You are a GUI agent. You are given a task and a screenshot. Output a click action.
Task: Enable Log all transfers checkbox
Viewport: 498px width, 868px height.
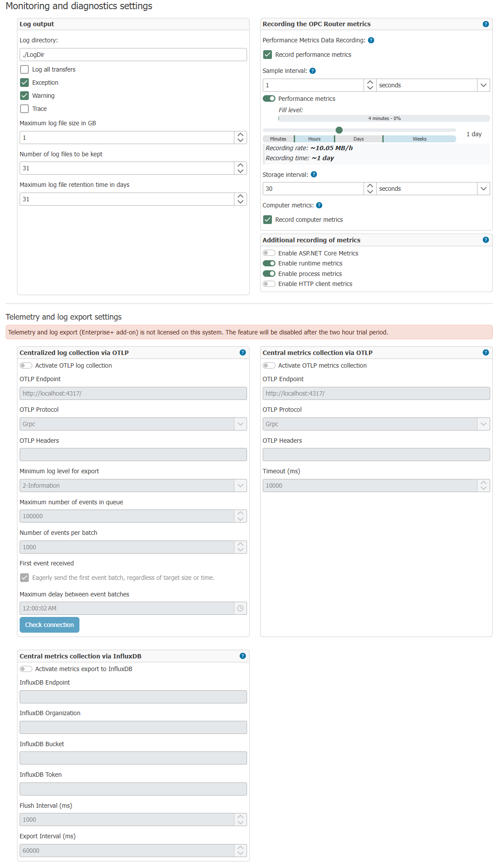click(24, 69)
